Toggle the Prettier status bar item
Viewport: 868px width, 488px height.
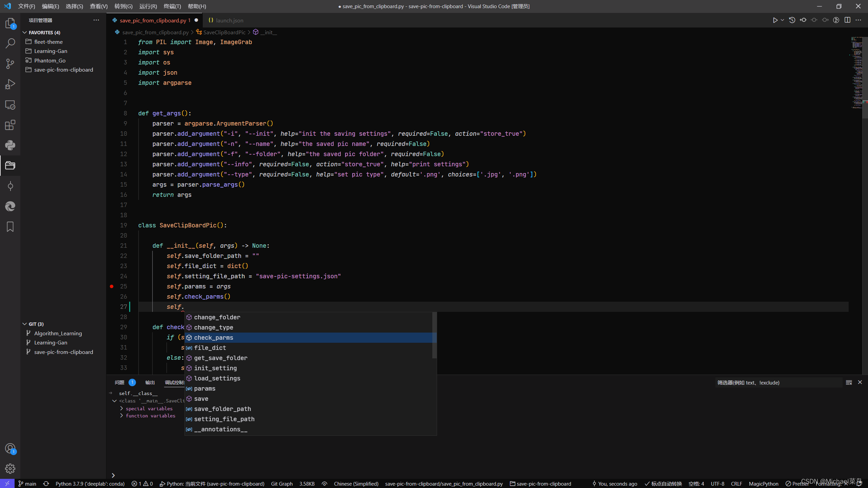pos(797,484)
